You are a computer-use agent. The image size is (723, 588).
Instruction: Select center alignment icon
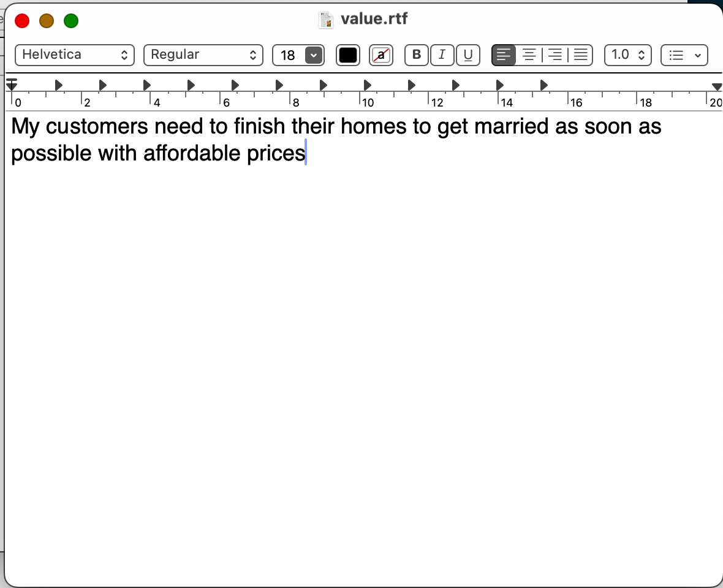529,55
